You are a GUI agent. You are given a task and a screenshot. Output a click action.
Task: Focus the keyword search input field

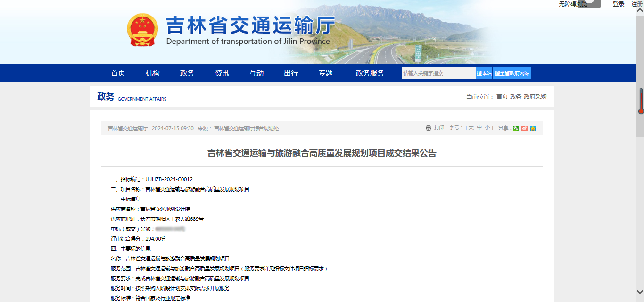pos(438,73)
